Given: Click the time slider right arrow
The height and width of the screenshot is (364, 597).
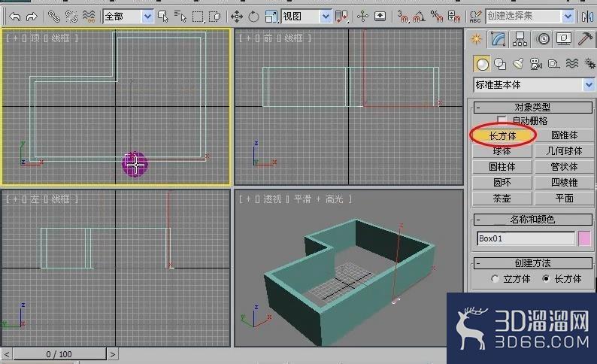Looking at the screenshot, I should (x=113, y=354).
